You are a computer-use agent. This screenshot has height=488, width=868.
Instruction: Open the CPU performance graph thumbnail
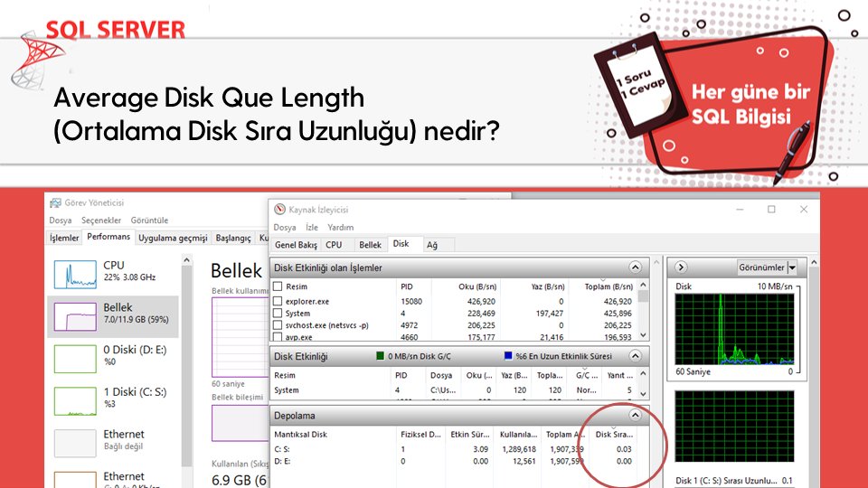coord(75,274)
